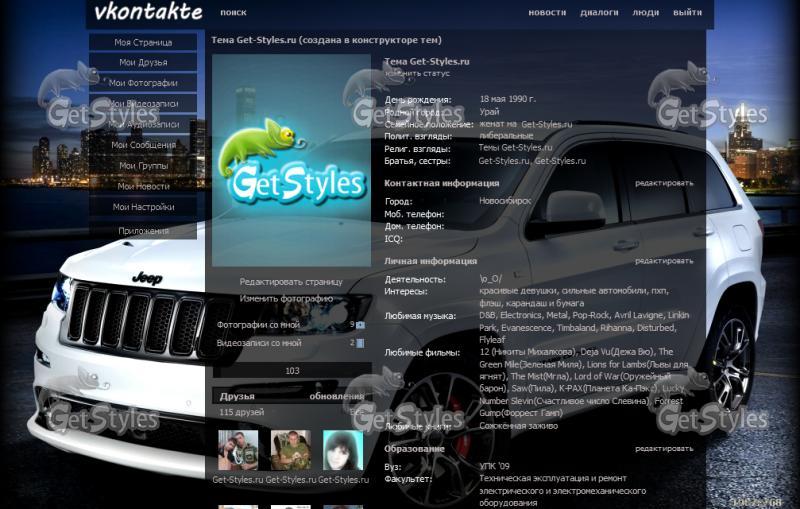Log out using выйти link
The width and height of the screenshot is (800, 509).
pyautogui.click(x=687, y=13)
